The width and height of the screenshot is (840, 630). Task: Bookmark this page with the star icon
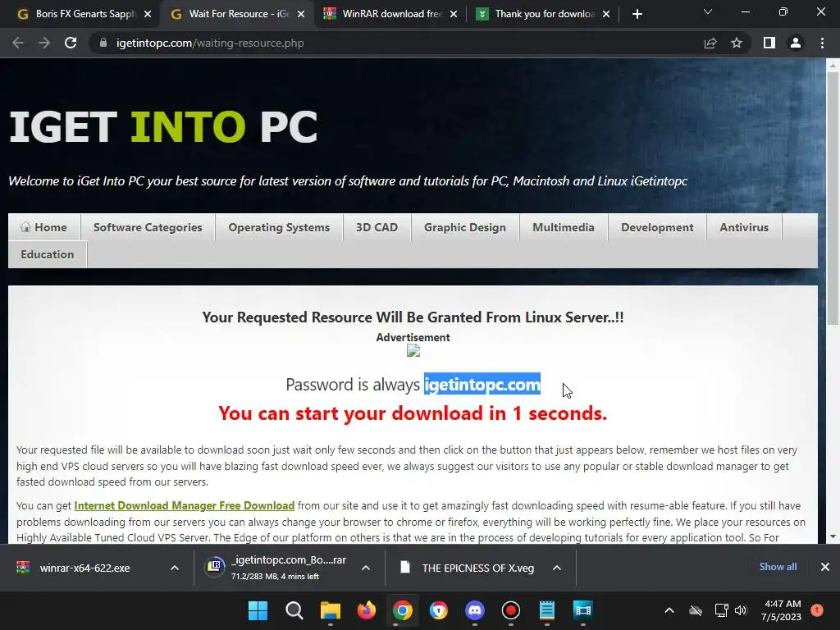[x=737, y=43]
